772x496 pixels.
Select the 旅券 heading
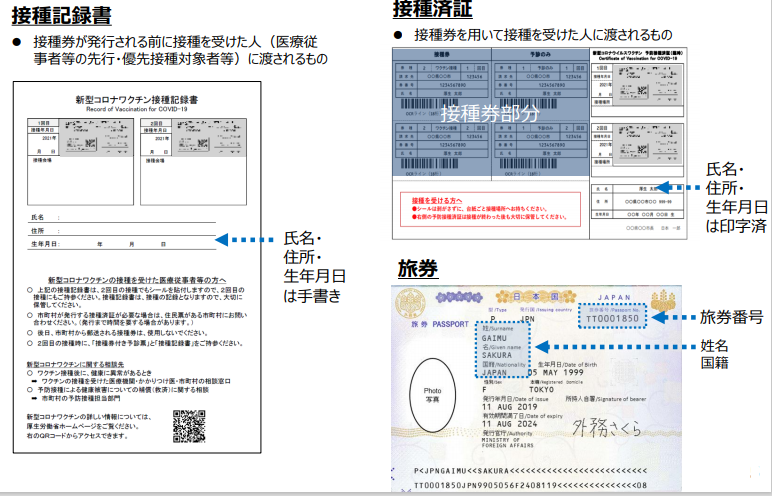pyautogui.click(x=417, y=268)
